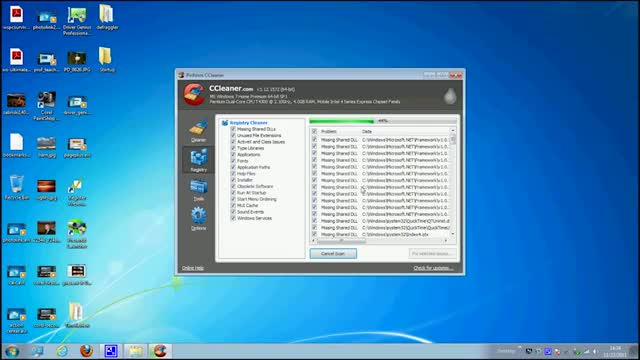Toggle ActiveX and Class Issues checkbox
Viewport: 640px width, 360px height.
(233, 142)
